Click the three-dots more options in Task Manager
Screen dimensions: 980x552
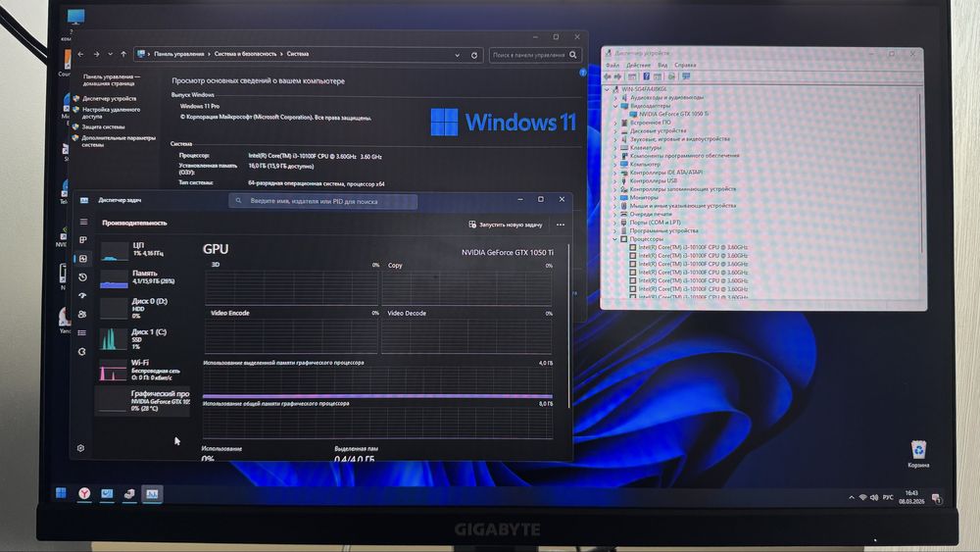(x=561, y=225)
